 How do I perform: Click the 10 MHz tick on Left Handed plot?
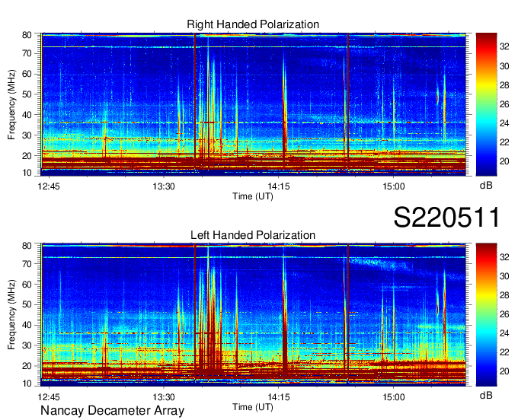click(27, 383)
